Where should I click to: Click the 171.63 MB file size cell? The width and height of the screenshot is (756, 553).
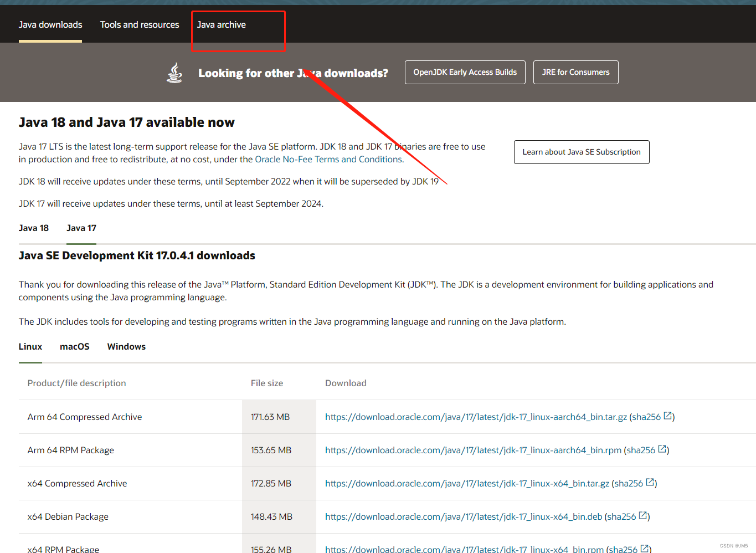[279, 417]
